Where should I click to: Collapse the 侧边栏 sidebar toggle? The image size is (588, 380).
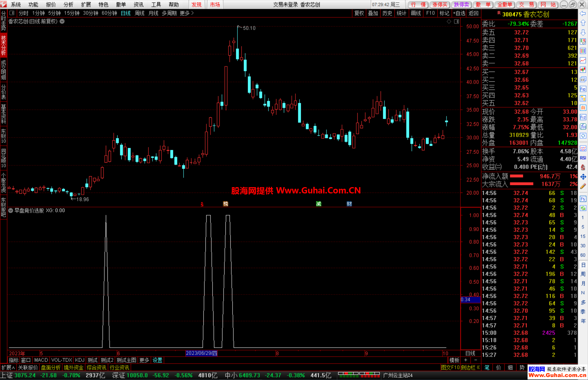(x=470, y=367)
